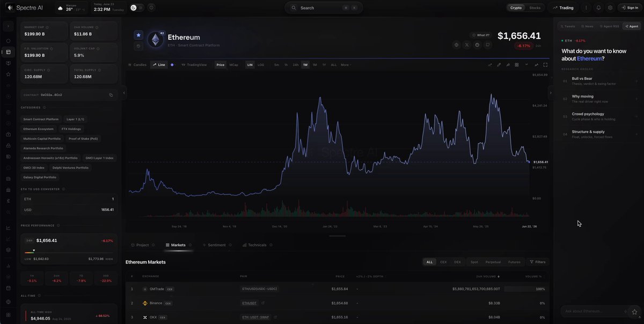The width and height of the screenshot is (644, 324).
Task: Click the info icon next to Price Performance
Action: tap(58, 225)
